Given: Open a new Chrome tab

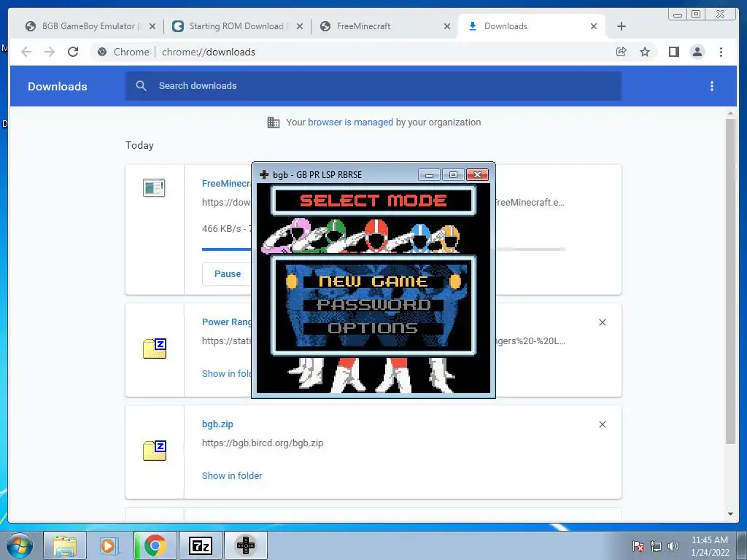Looking at the screenshot, I should [x=622, y=26].
